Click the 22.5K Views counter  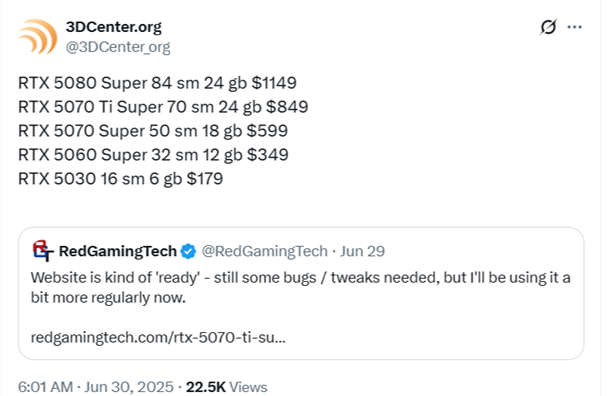(x=226, y=387)
